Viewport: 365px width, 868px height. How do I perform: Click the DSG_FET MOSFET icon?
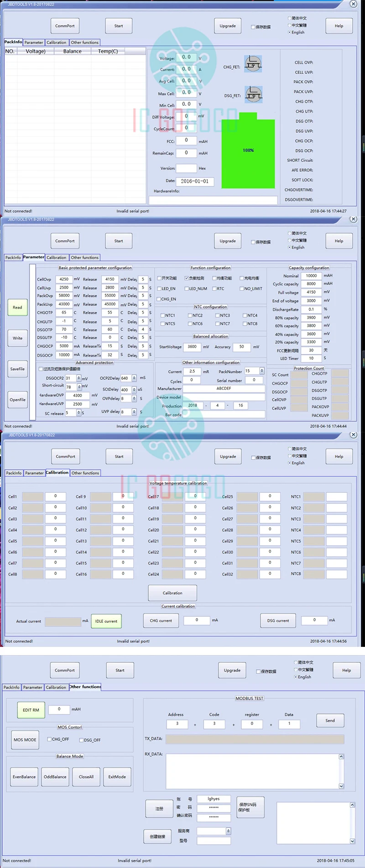254,94
